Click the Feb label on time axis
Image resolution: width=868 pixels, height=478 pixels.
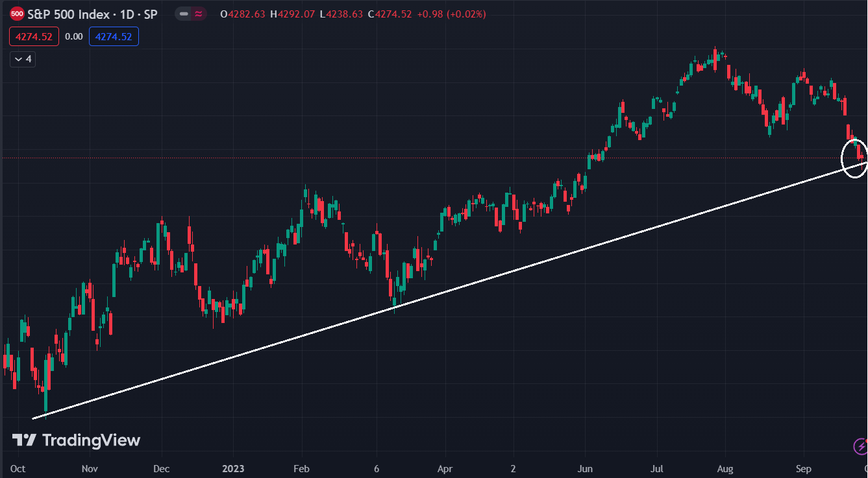tap(302, 469)
